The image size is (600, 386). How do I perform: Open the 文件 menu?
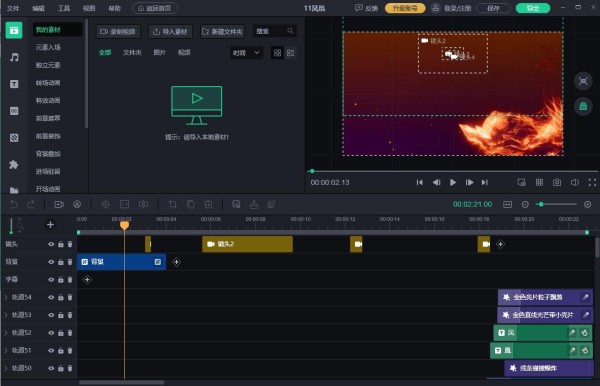(13, 8)
